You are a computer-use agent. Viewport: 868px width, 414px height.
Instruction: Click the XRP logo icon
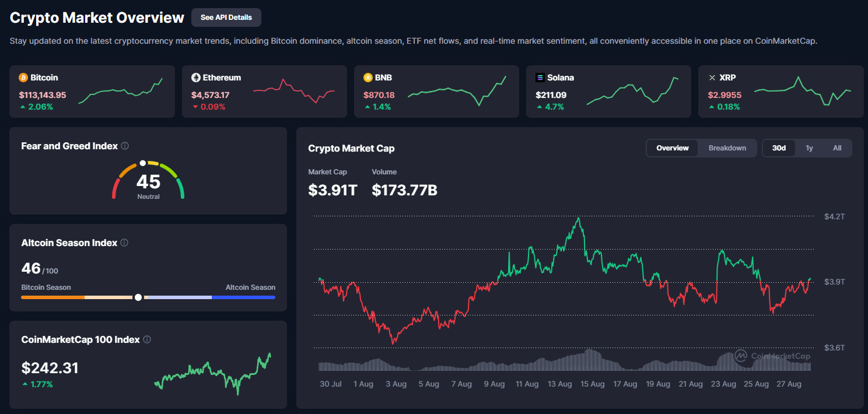click(x=712, y=78)
